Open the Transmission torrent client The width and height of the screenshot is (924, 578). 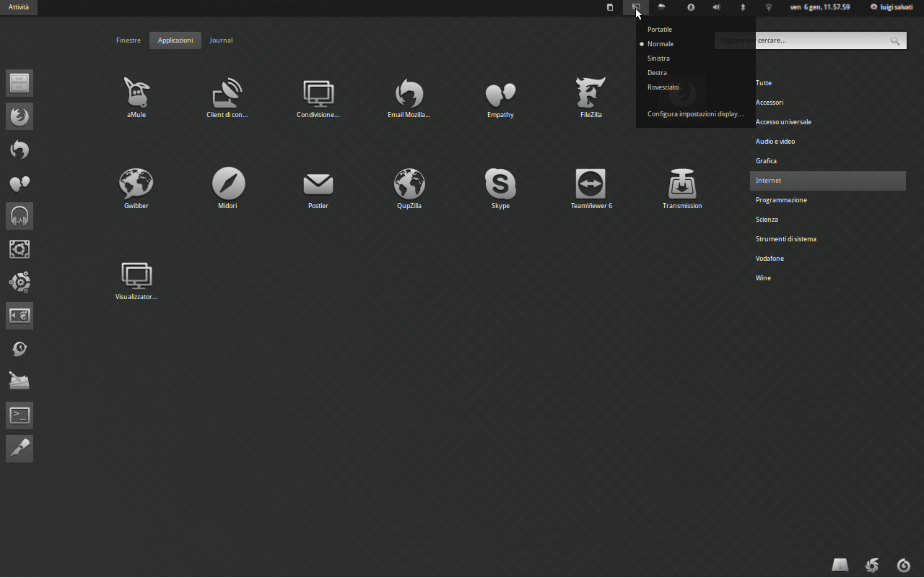[682, 189]
